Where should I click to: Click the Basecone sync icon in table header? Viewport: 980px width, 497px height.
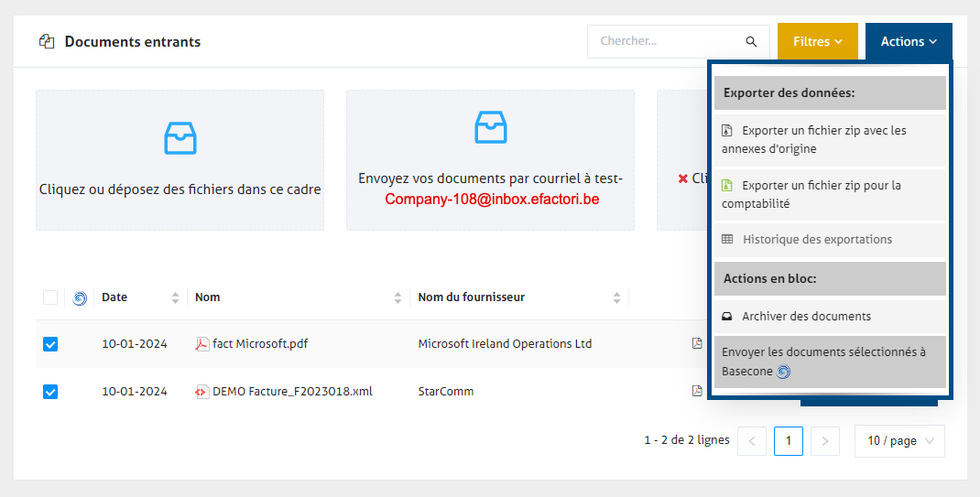click(x=80, y=297)
